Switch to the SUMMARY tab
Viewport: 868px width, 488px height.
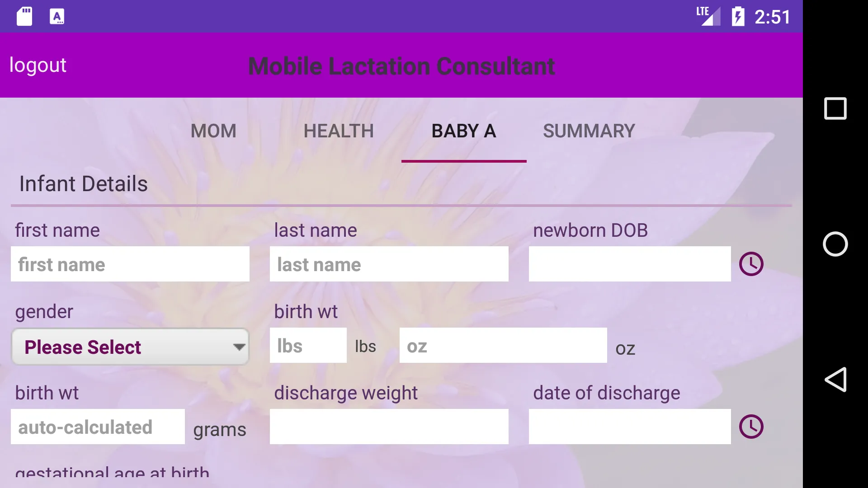(589, 131)
